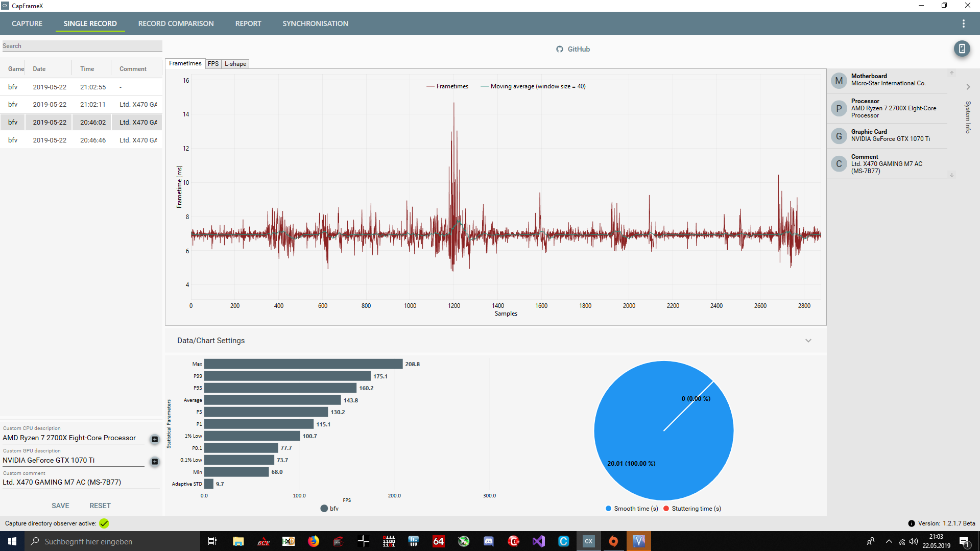The image size is (980, 551).
Task: Open SYNCHRONISATION tab
Action: pos(315,23)
